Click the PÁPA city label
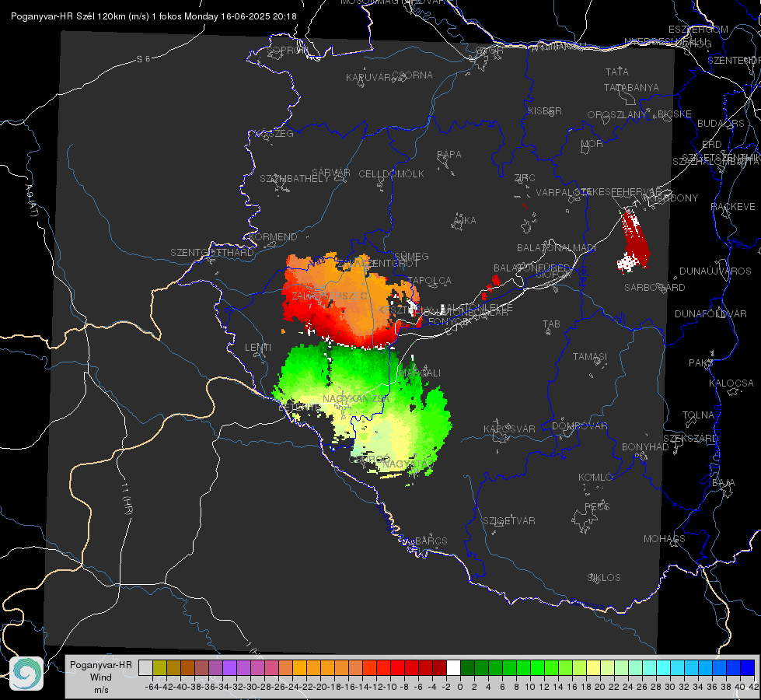Viewport: 761px width, 700px height. coord(449,155)
